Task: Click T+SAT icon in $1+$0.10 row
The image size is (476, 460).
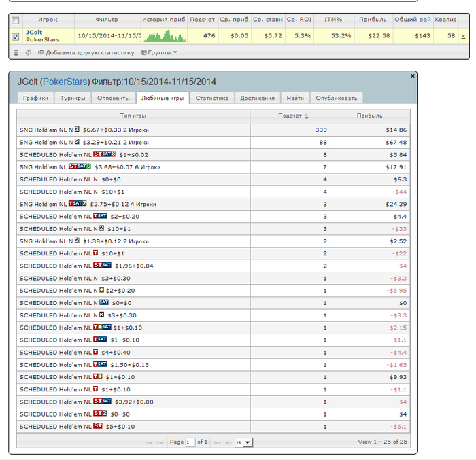Action: click(x=102, y=328)
